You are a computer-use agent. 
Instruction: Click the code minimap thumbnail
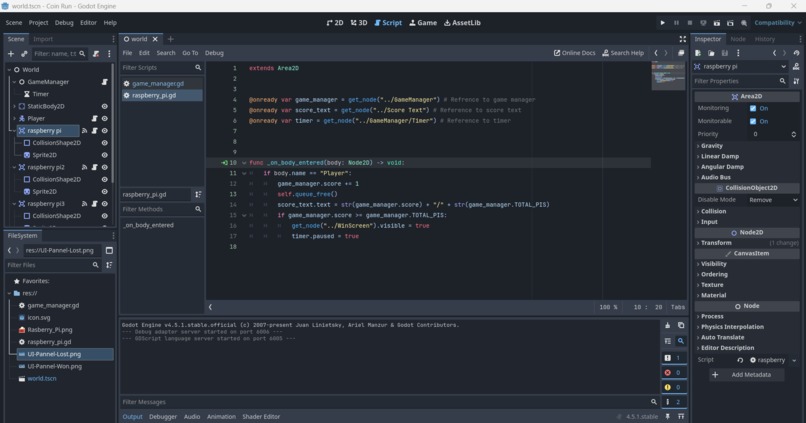coord(668,76)
